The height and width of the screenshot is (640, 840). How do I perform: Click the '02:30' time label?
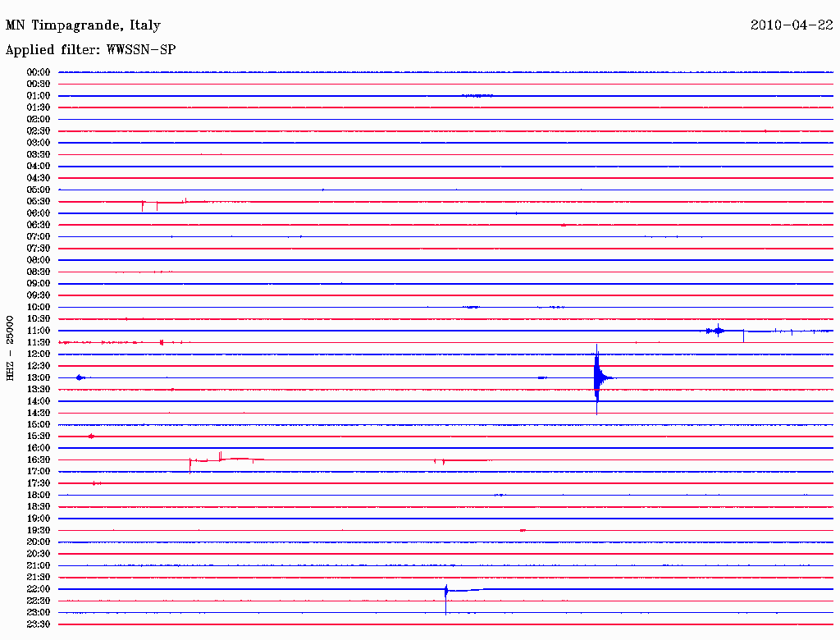point(39,130)
